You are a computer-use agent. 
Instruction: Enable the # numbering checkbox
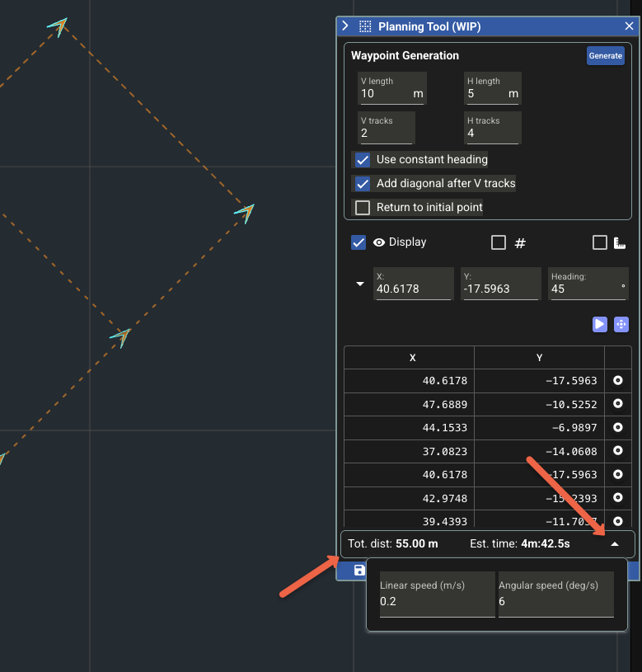(498, 242)
